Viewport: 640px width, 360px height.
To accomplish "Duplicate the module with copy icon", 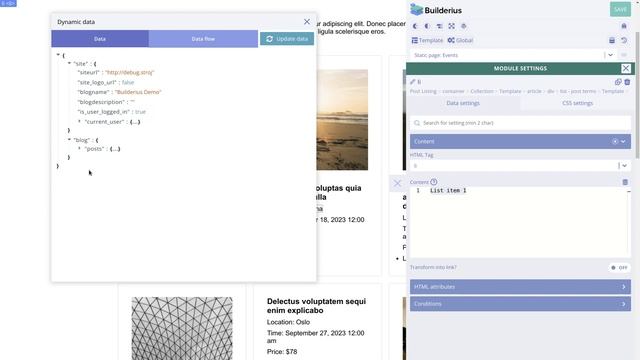I will coord(618,82).
